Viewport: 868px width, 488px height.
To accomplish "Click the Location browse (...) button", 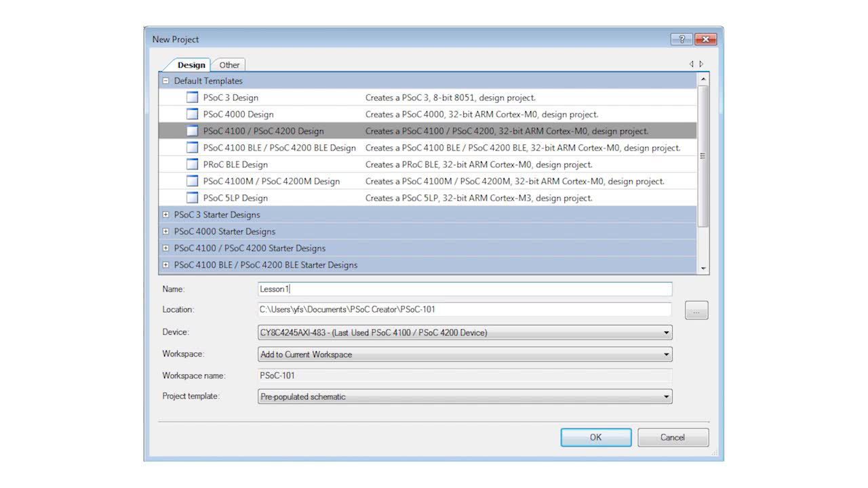I will click(696, 310).
